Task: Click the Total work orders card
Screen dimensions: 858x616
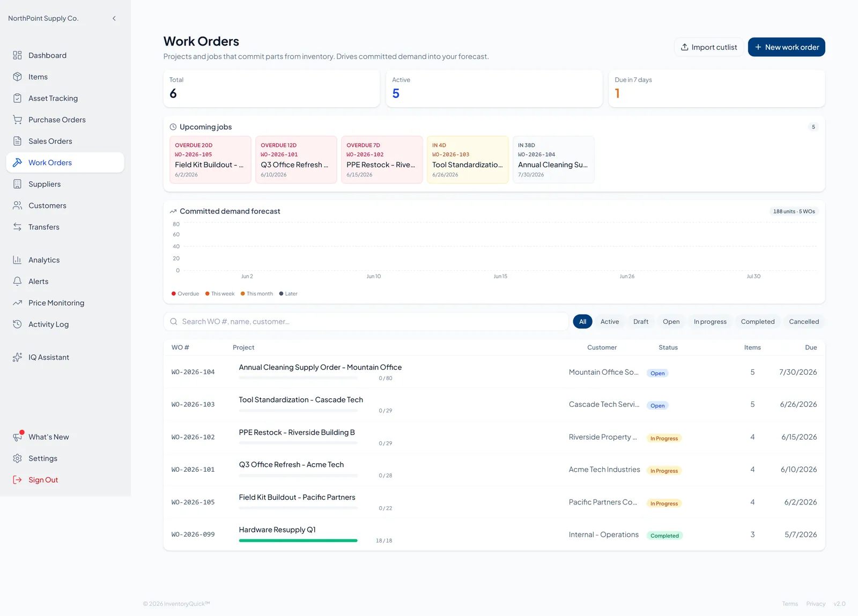Action: [271, 88]
